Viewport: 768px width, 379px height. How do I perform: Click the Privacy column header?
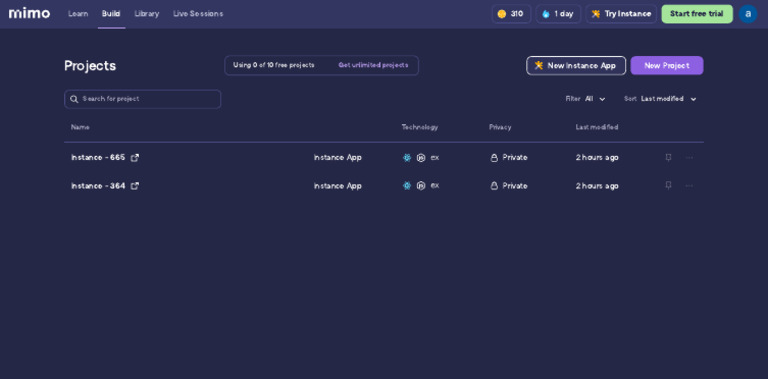[500, 127]
